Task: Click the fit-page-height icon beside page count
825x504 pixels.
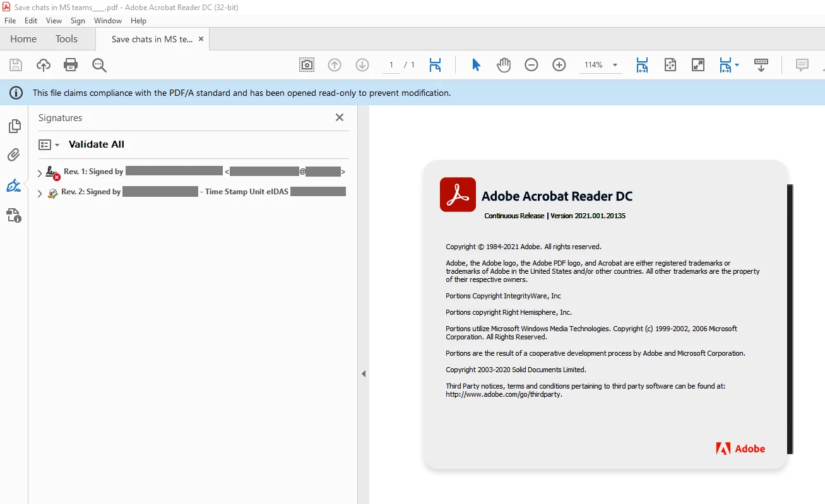Action: [x=435, y=64]
